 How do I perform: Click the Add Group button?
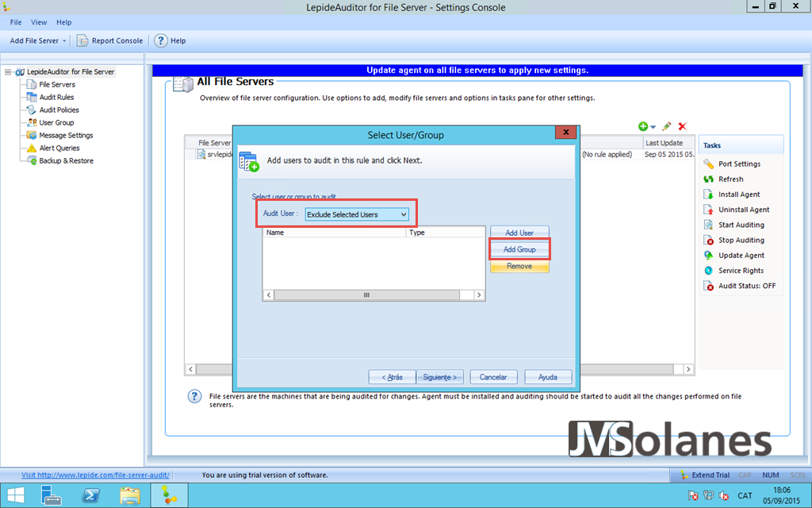[x=519, y=249]
